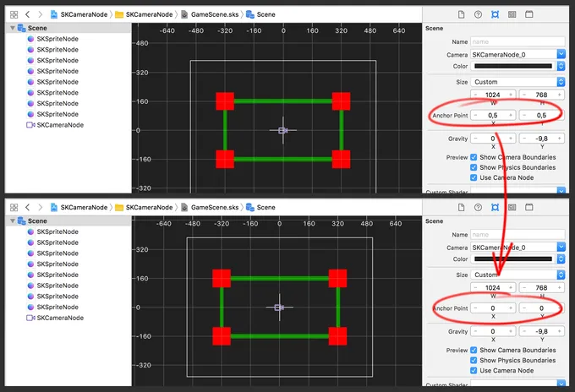
Task: Toggle Use Camera Node in lower window
Action: [474, 371]
